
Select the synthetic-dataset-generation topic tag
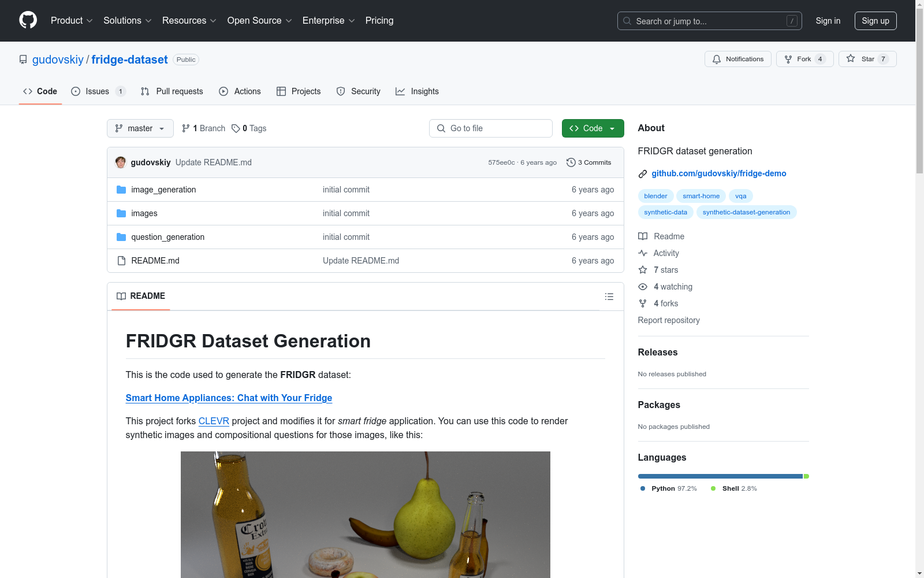(746, 212)
